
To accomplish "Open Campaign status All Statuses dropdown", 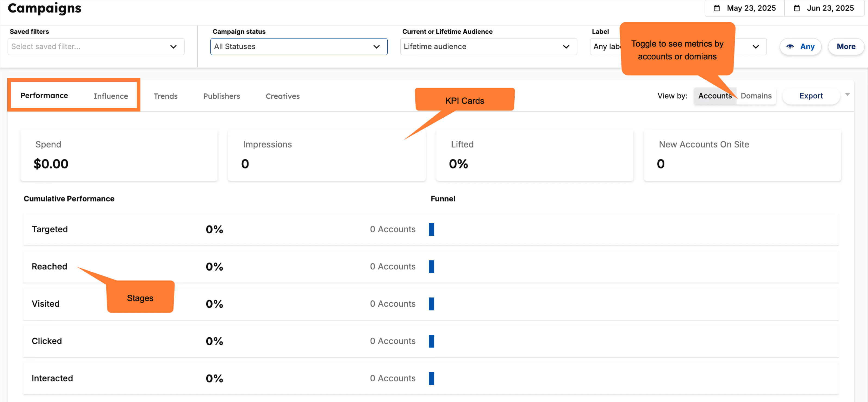I will coord(298,46).
